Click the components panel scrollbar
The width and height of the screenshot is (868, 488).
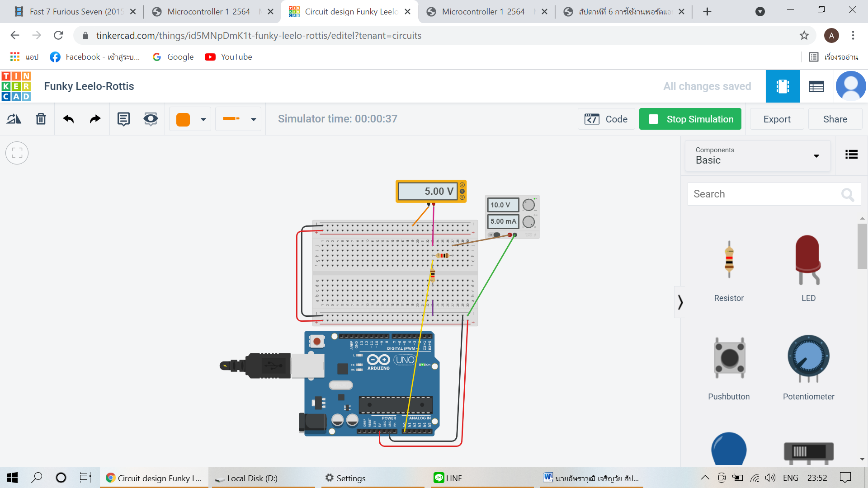(x=862, y=246)
